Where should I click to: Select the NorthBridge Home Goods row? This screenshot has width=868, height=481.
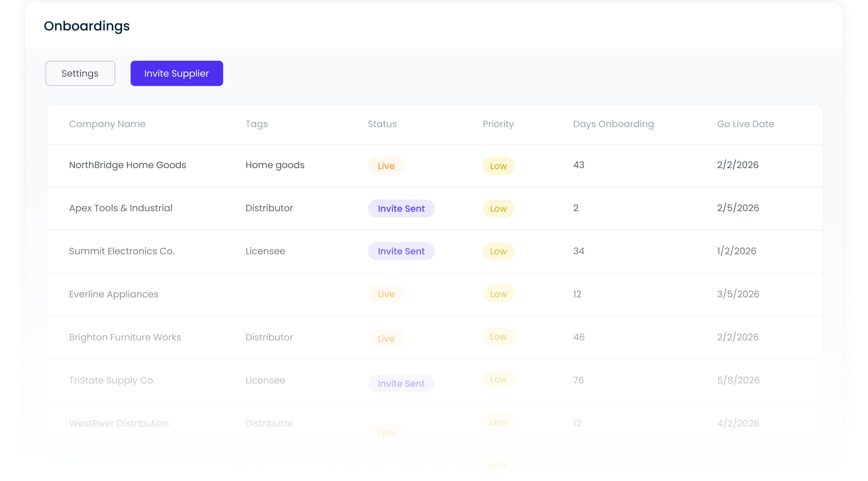pos(127,165)
